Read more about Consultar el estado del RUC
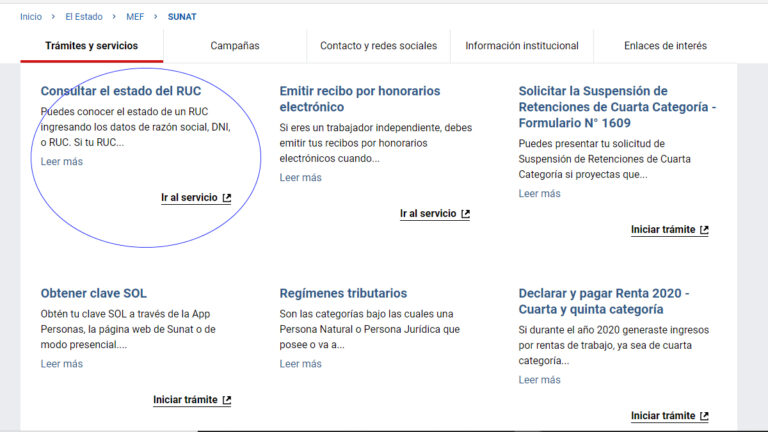768x432 pixels. pos(62,162)
